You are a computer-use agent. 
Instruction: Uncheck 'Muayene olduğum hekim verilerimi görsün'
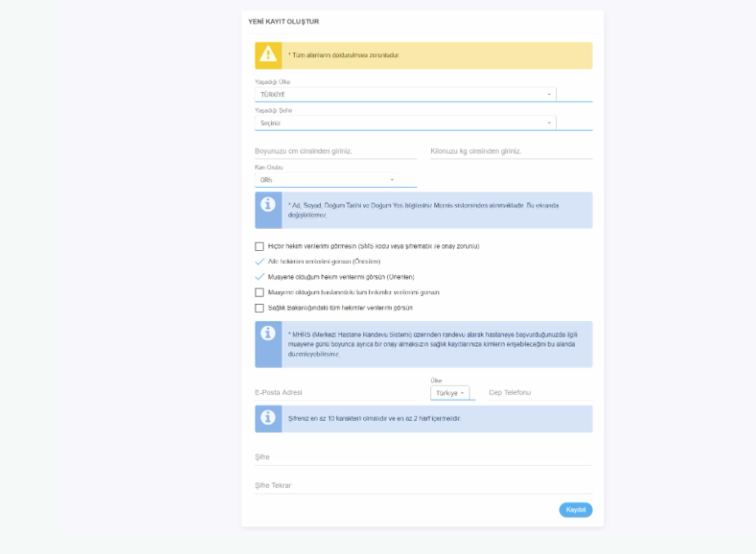[260, 277]
